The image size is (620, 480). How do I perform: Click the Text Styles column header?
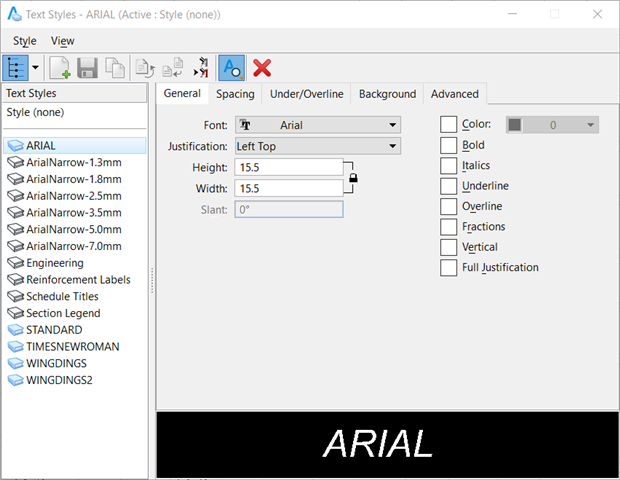[x=75, y=93]
